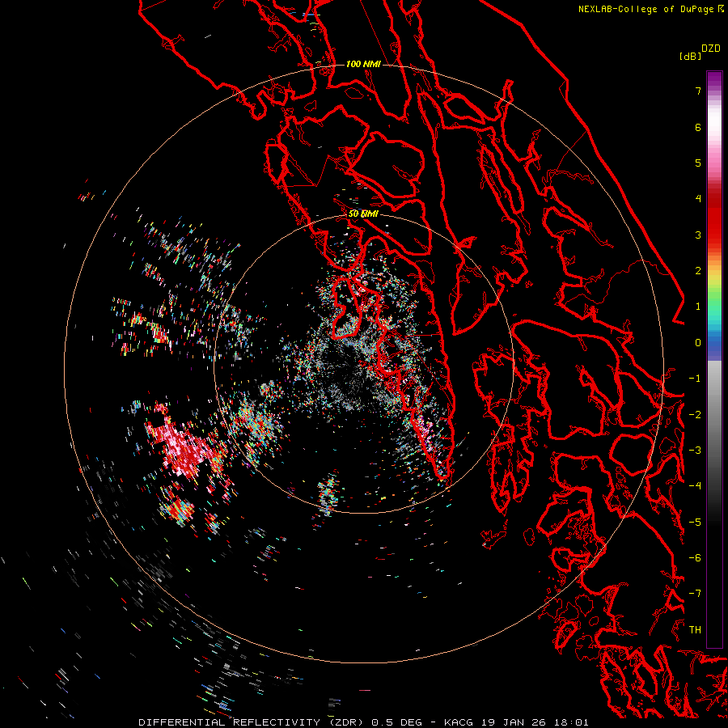
Task: Click the value 1 on the color scale
Action: (698, 307)
